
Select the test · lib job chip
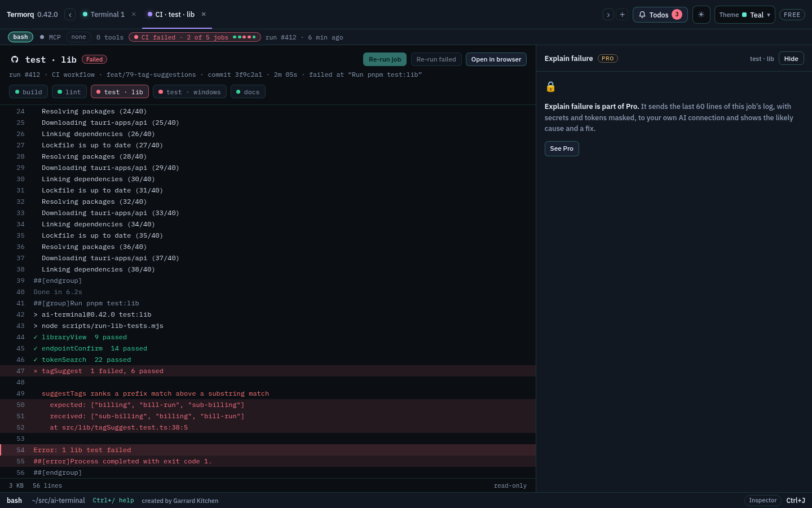(120, 92)
